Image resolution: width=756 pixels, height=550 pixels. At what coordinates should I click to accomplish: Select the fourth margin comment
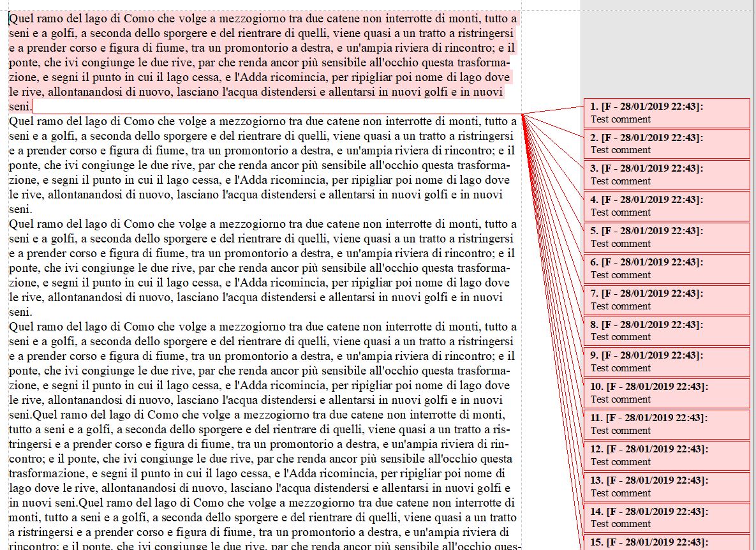click(667, 206)
